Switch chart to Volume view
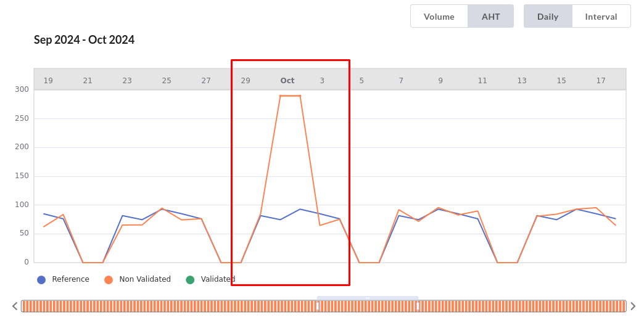644x328 pixels. point(439,17)
